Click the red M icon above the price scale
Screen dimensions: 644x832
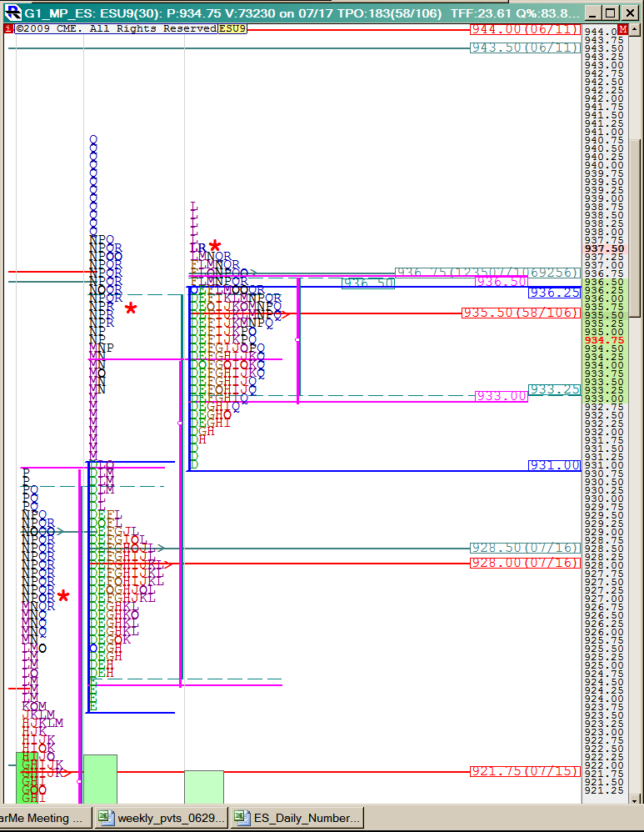pos(622,30)
